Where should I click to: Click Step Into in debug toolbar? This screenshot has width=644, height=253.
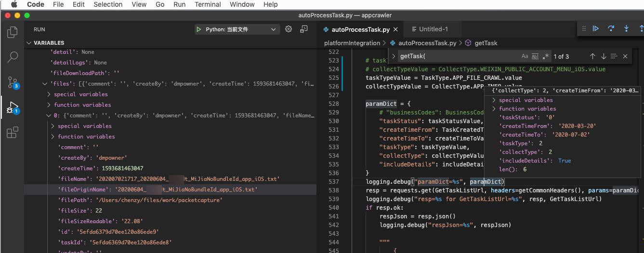pyautogui.click(x=626, y=29)
